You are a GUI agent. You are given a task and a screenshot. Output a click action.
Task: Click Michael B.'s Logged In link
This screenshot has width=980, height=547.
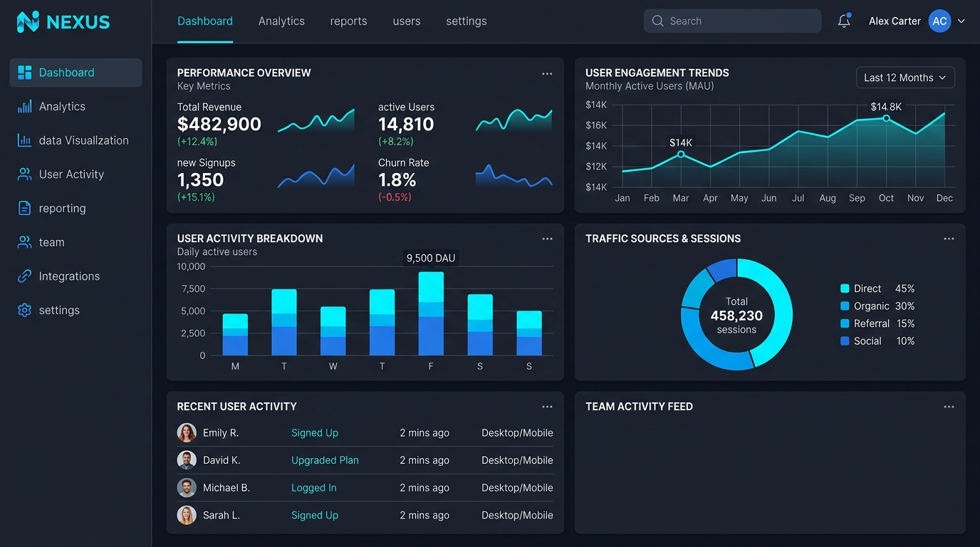click(x=314, y=488)
